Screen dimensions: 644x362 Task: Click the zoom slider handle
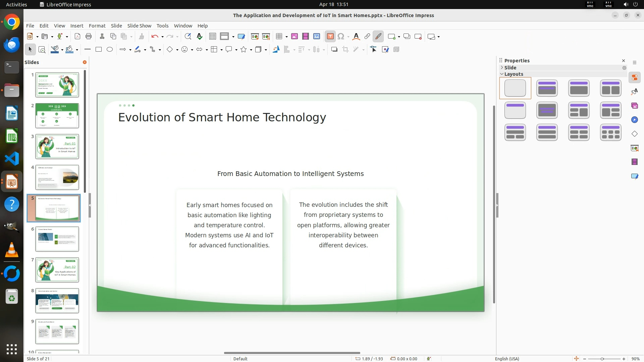[x=602, y=359]
